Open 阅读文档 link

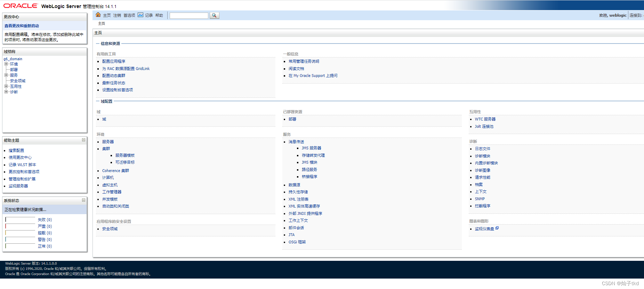click(296, 69)
